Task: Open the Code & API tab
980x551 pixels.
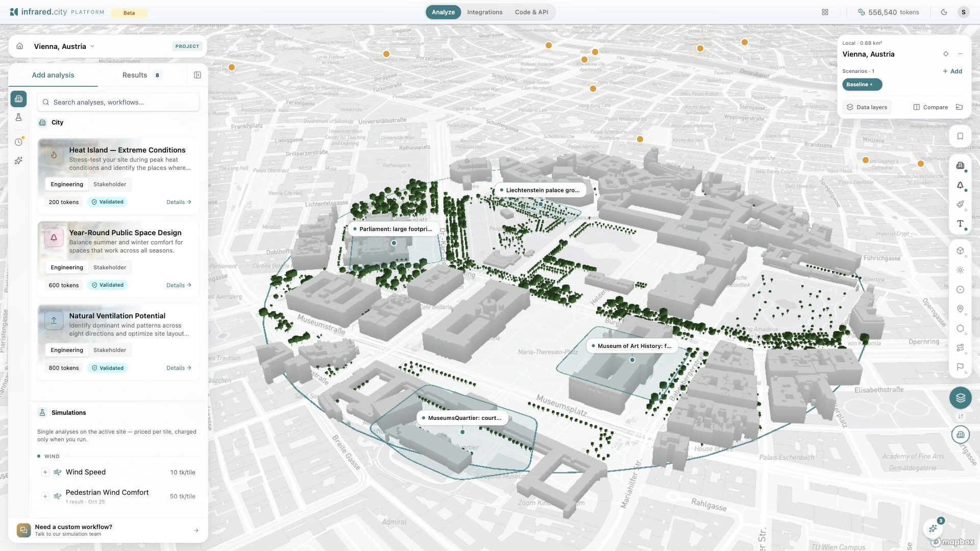Action: [531, 12]
